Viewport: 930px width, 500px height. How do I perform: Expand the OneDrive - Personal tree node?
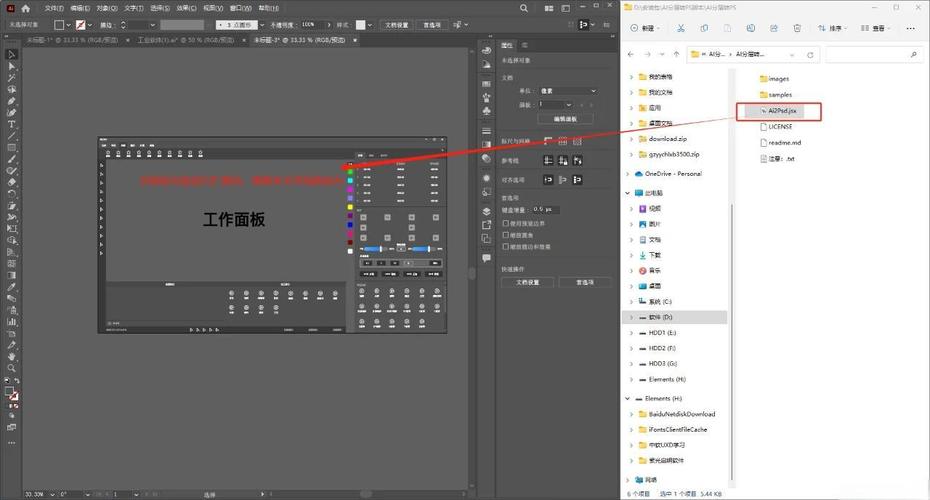tap(630, 174)
